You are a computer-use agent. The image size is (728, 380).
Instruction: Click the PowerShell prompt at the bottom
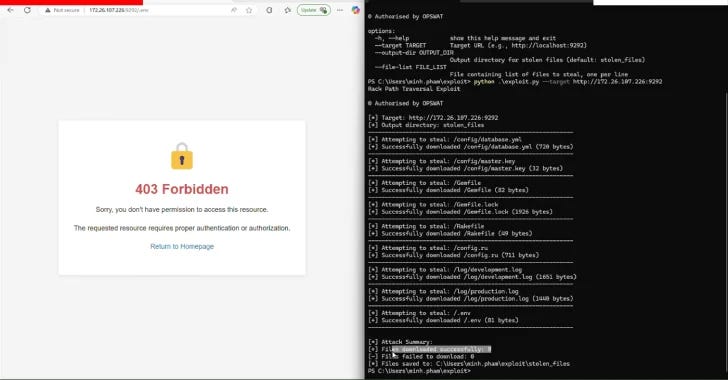click(419, 371)
